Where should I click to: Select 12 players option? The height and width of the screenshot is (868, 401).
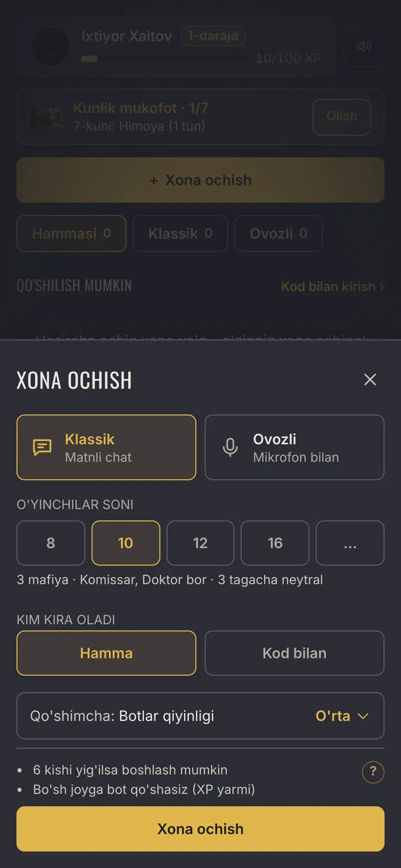pos(200,543)
